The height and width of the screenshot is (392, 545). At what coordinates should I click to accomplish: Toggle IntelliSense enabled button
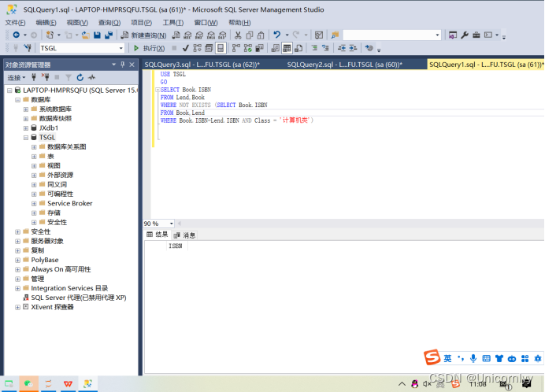221,48
